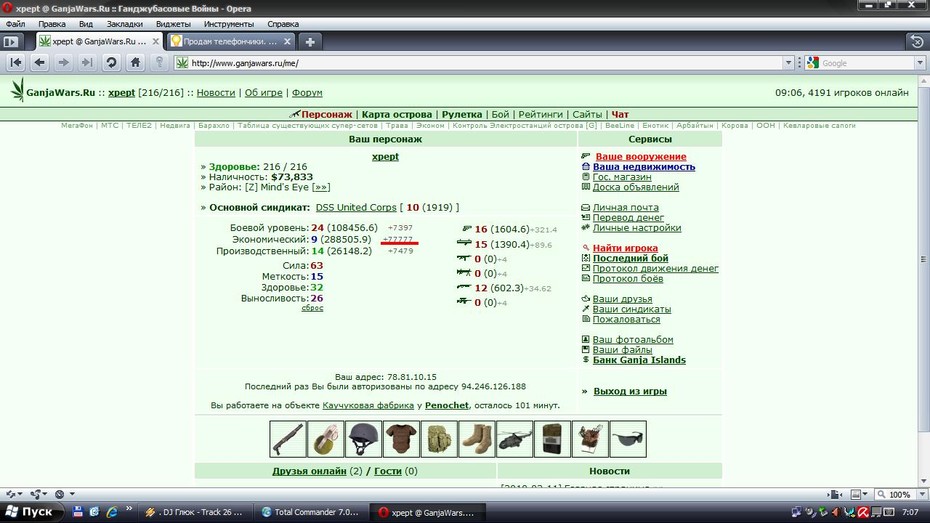Screen dimensions: 930x523
Task: Expand the address bar history dropdown
Action: click(788, 63)
